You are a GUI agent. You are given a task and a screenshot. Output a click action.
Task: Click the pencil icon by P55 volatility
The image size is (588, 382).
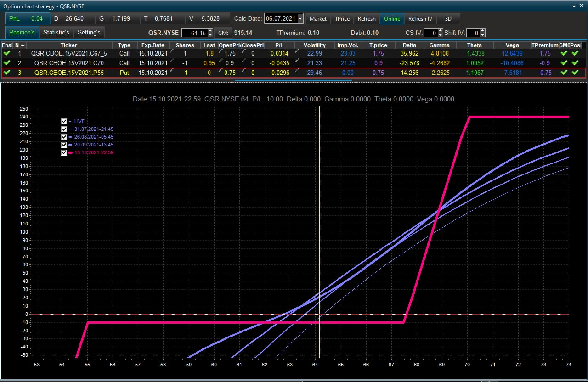[298, 73]
